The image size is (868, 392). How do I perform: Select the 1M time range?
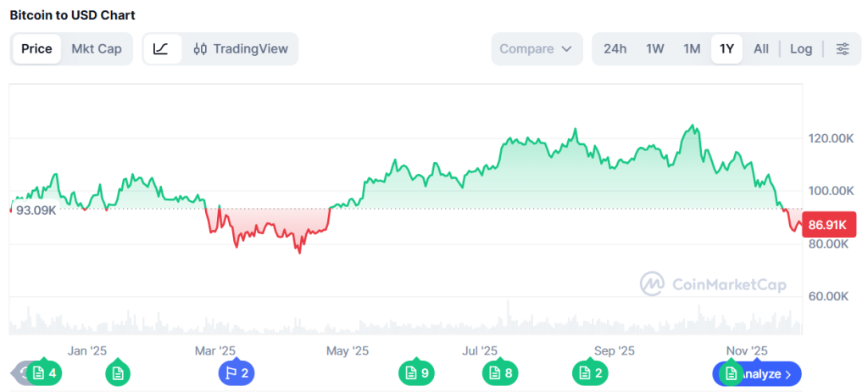click(x=692, y=49)
